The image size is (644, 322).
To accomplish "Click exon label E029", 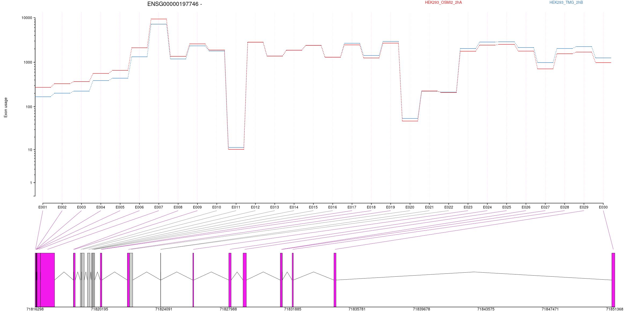I will (x=584, y=207).
